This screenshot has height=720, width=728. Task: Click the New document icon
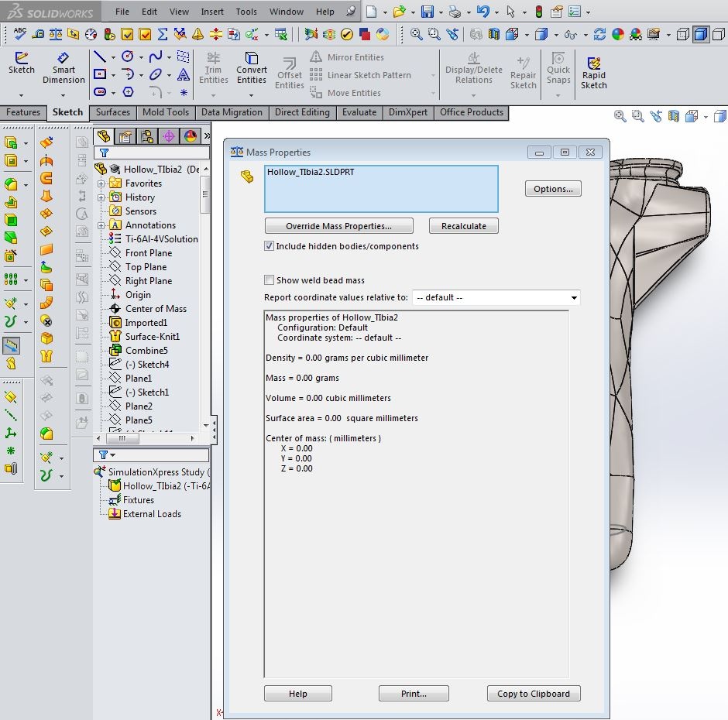tap(371, 11)
